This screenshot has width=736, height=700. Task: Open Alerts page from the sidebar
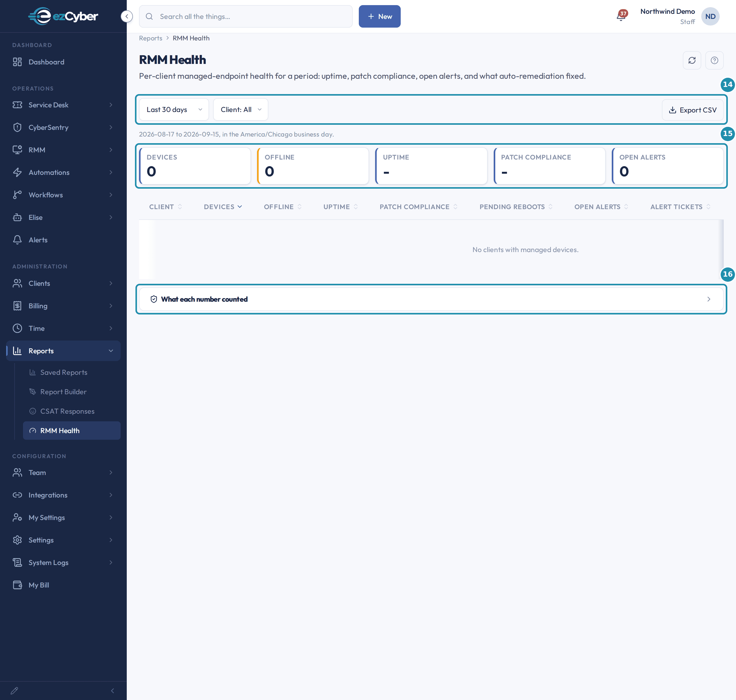click(x=63, y=240)
